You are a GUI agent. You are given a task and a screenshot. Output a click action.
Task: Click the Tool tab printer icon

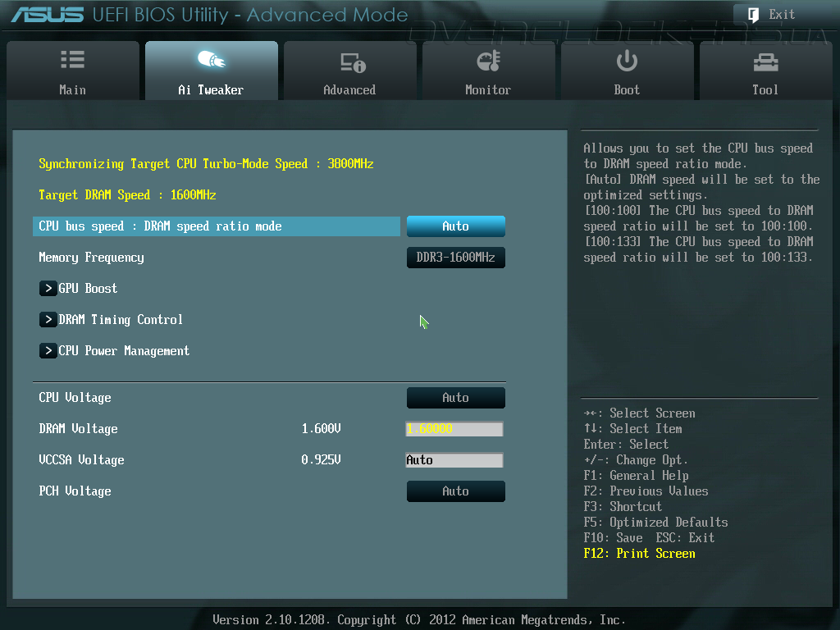coord(765,62)
